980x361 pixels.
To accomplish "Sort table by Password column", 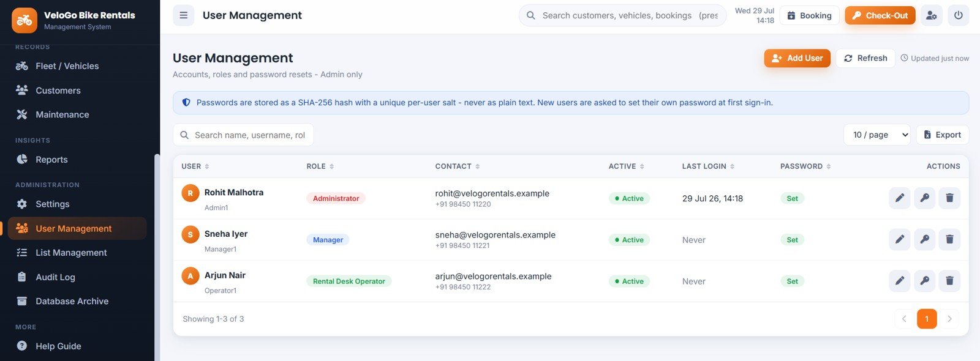I will pos(805,166).
